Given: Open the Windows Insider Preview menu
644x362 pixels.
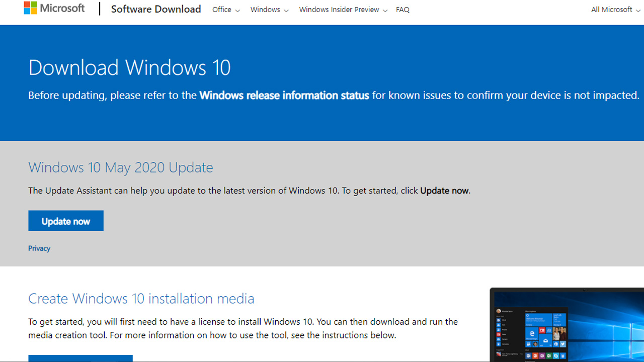Looking at the screenshot, I should coord(339,10).
